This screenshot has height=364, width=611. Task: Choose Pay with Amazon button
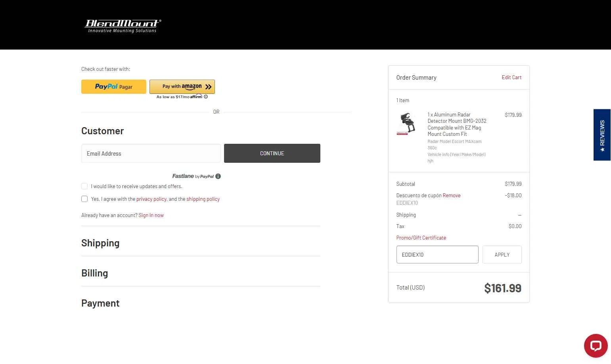click(x=182, y=86)
